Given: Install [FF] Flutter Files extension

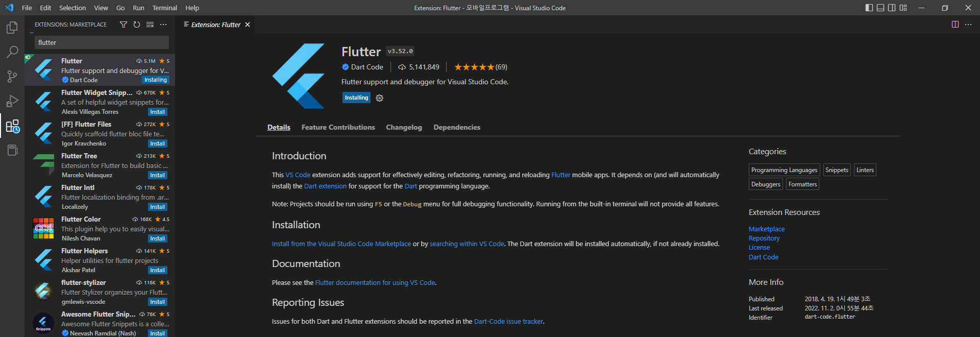Looking at the screenshot, I should [x=157, y=143].
